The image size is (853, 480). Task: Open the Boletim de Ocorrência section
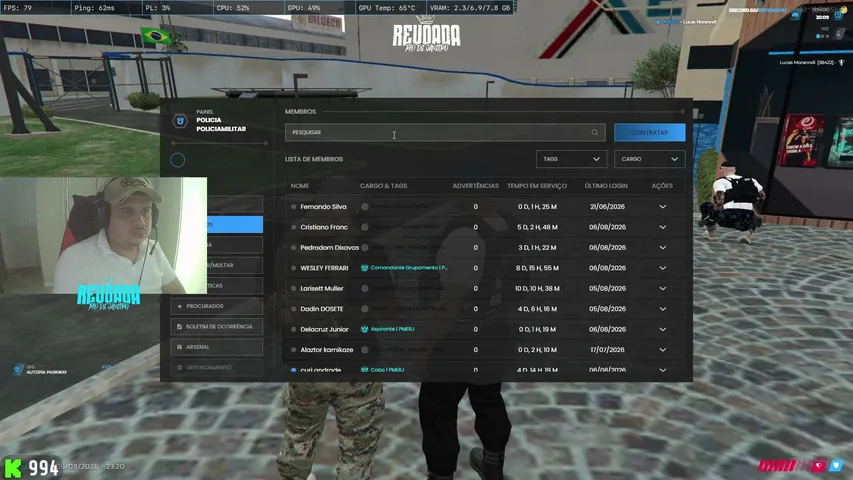click(x=217, y=327)
